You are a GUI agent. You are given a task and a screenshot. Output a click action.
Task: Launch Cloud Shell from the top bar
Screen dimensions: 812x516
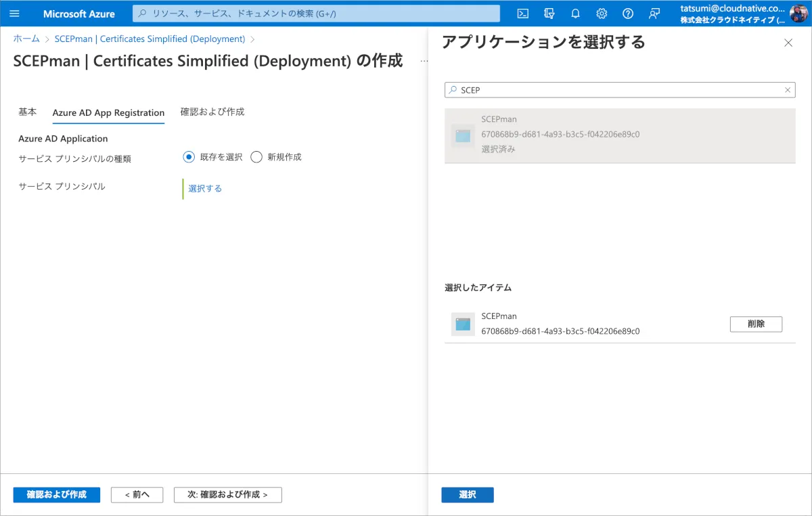pos(522,14)
